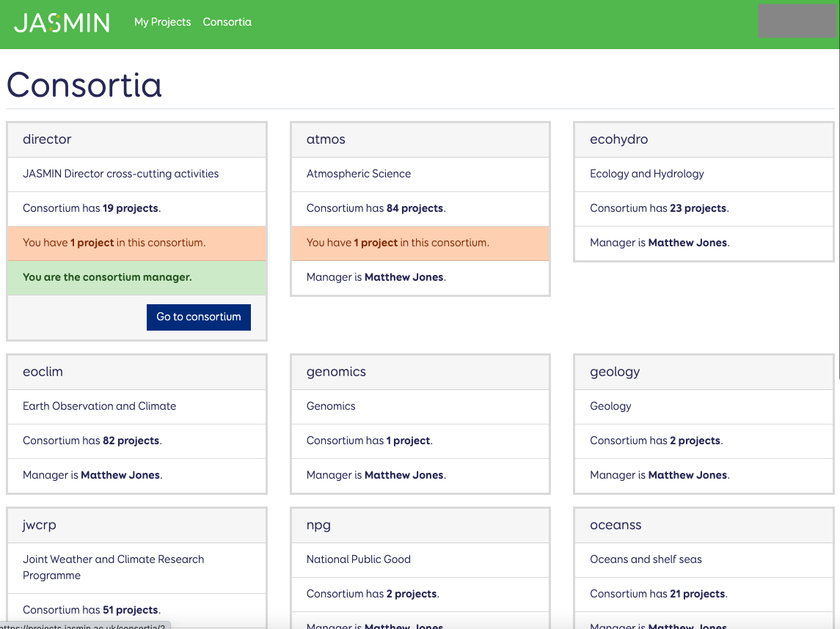Select the oceanss consortium card header
Screen dimensions: 840x629
703,525
